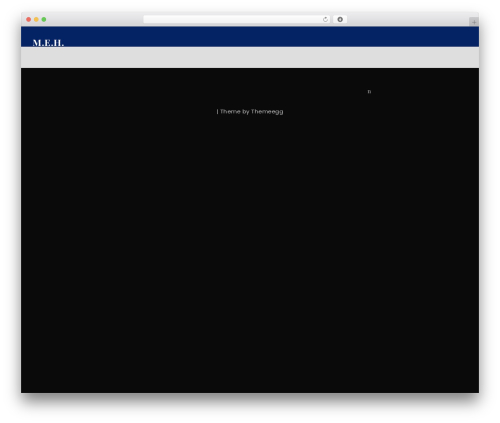
Task: Click the blank address field left of reload icon
Action: point(233,19)
